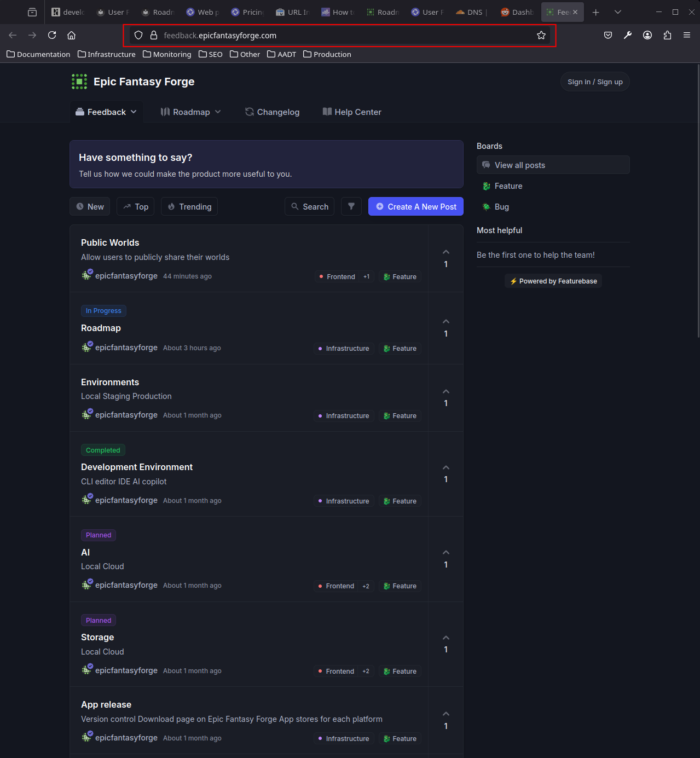Focus the address bar URL field
This screenshot has height=758, width=700.
[x=339, y=35]
